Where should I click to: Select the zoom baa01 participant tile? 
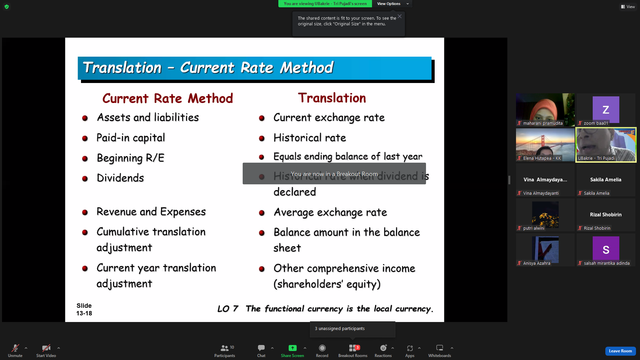click(606, 109)
